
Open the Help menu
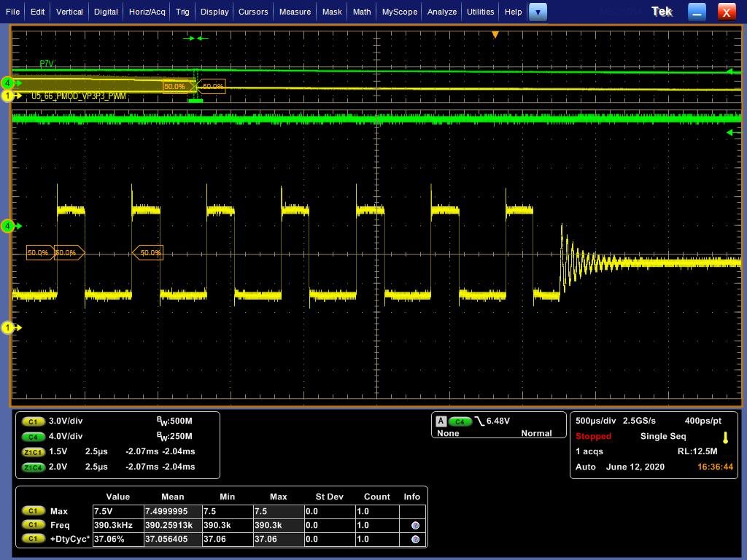(513, 12)
